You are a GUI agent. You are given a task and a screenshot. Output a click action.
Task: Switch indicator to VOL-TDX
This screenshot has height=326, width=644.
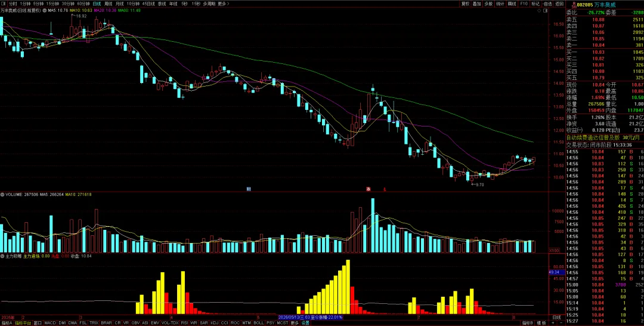(170, 323)
